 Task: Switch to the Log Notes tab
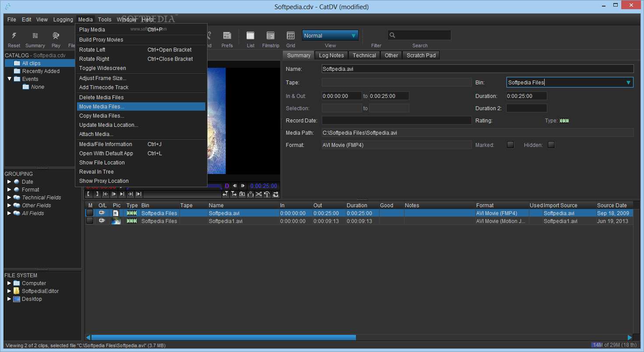tap(331, 55)
